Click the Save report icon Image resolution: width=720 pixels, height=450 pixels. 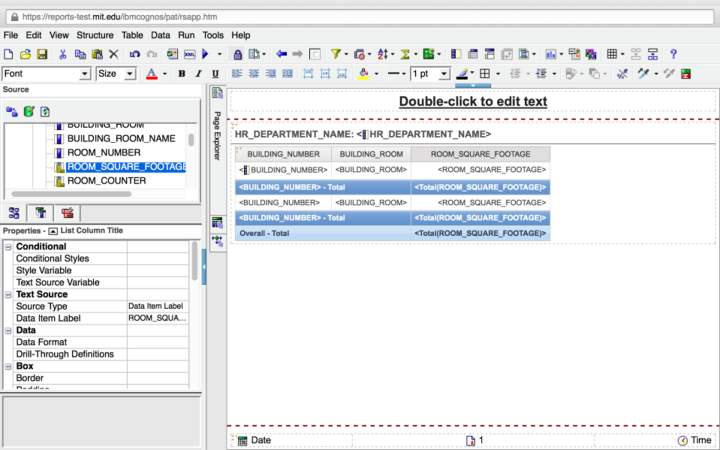[42, 54]
